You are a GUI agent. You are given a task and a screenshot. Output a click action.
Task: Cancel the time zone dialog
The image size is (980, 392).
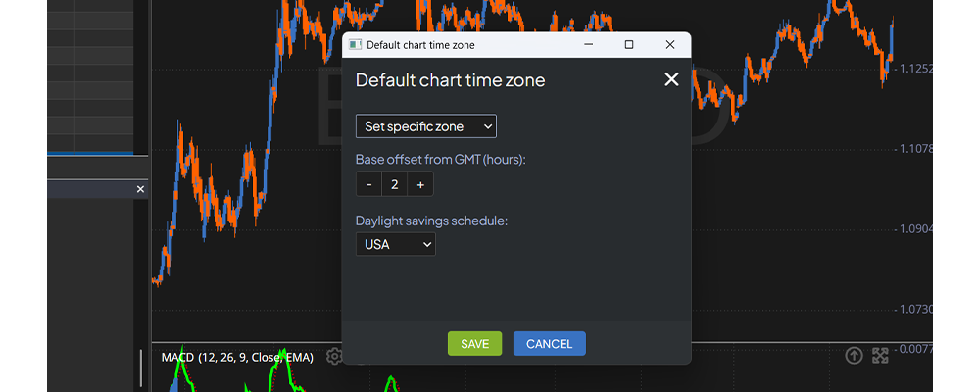pos(550,344)
